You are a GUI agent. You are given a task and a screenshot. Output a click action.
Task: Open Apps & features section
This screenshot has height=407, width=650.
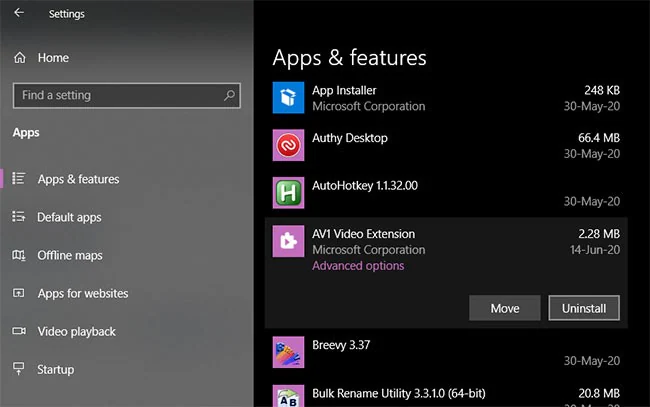[x=78, y=179]
